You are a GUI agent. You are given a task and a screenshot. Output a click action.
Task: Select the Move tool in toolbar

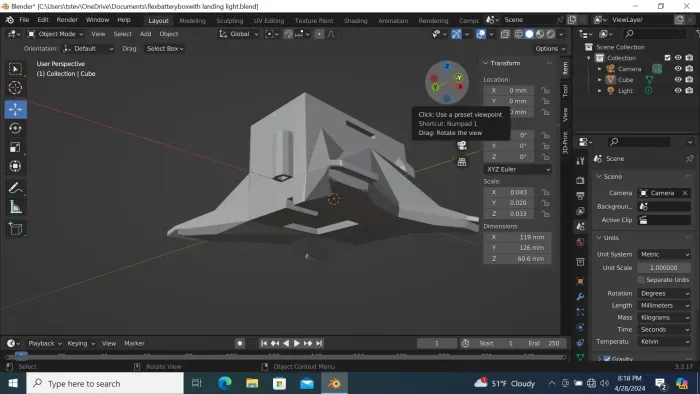pos(16,109)
